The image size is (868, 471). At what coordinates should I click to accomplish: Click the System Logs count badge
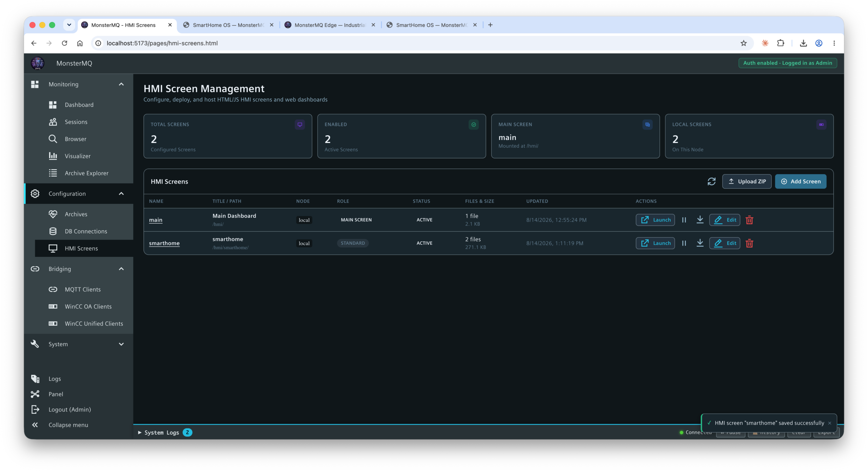[x=187, y=433]
